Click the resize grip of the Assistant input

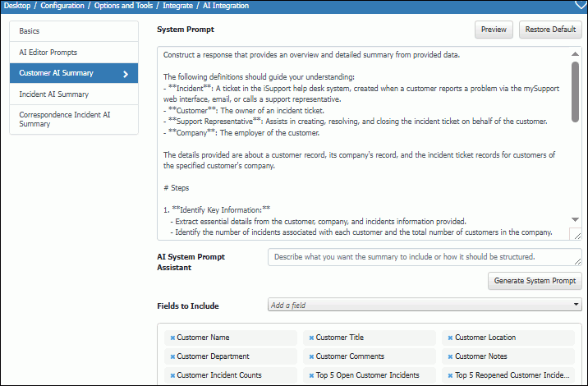[578, 262]
